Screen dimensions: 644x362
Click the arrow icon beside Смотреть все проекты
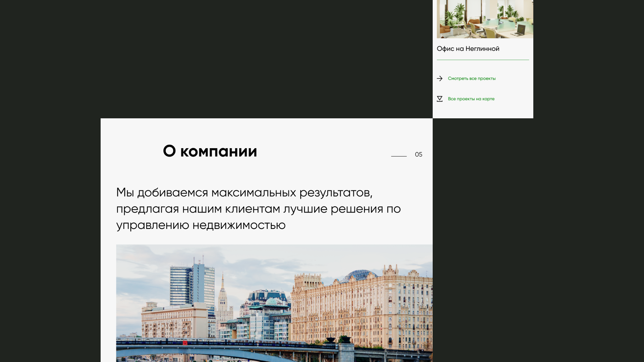[439, 78]
